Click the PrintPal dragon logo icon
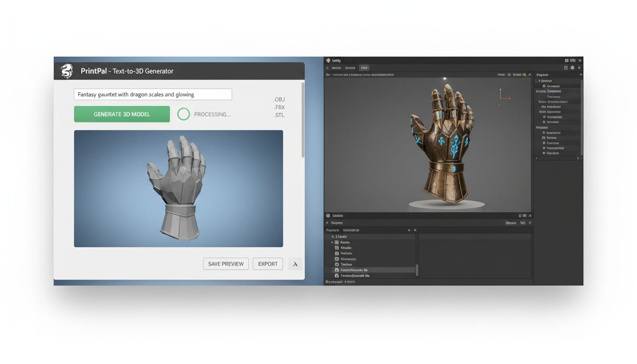The image size is (637, 364). tap(67, 71)
